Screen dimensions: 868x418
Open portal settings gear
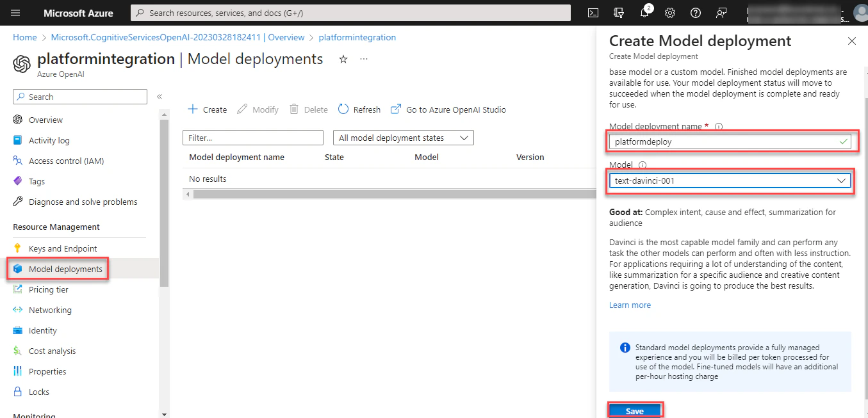670,13
